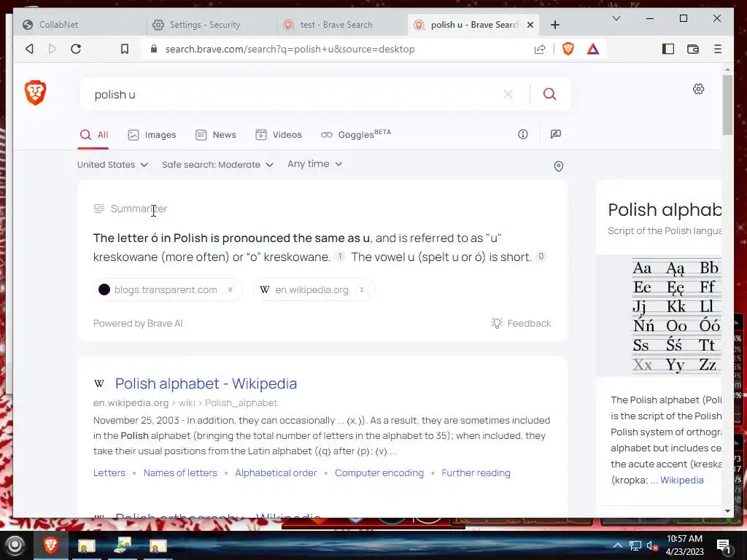The height and width of the screenshot is (560, 747).
Task: Open search settings gear icon
Action: (x=698, y=89)
